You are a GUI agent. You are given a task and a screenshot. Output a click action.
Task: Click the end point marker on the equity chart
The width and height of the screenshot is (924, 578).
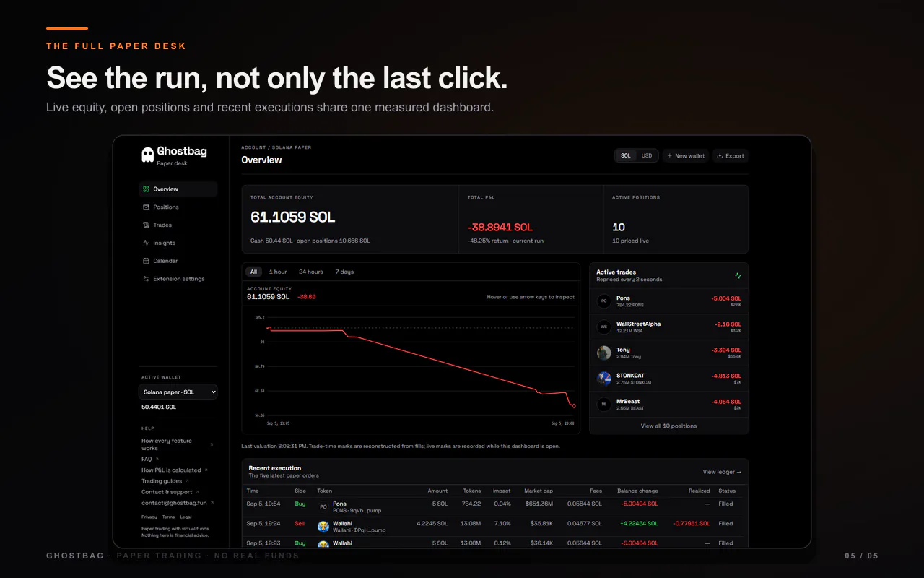[574, 406]
